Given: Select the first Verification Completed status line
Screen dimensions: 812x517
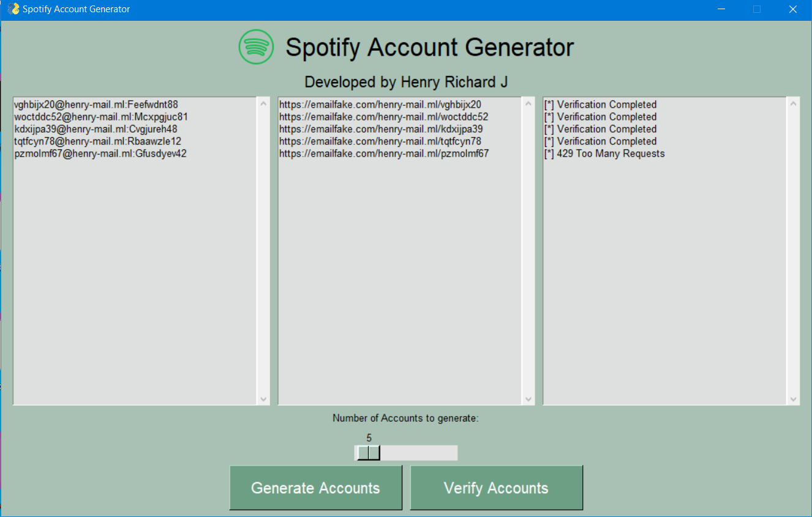Looking at the screenshot, I should [x=600, y=104].
